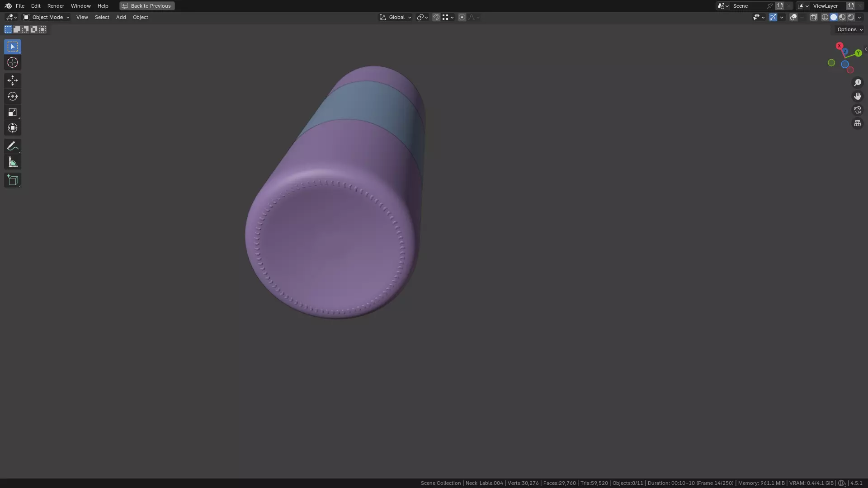The image size is (868, 488).
Task: Open the Editor Type dropdown
Action: (11, 17)
